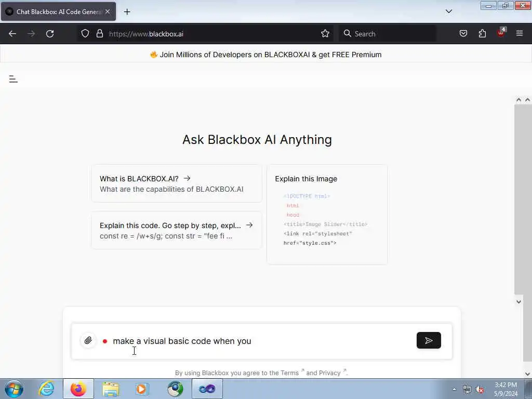Expand the list all tabs chevron
Image resolution: width=532 pixels, height=399 pixels.
(x=449, y=11)
